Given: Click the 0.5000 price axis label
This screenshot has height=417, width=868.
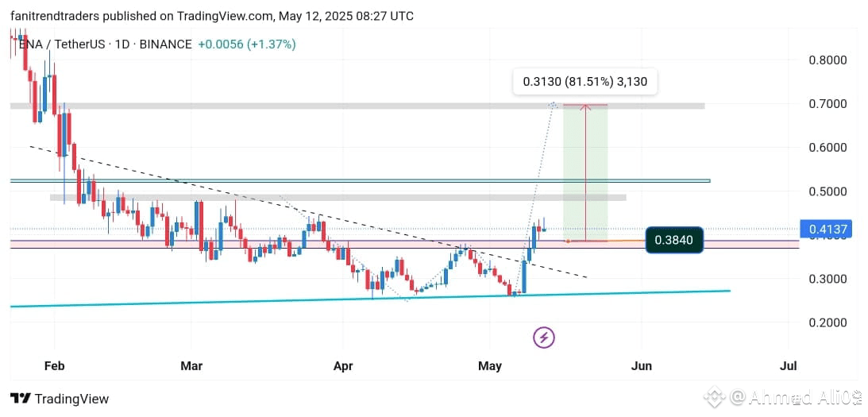Looking at the screenshot, I should [x=827, y=191].
